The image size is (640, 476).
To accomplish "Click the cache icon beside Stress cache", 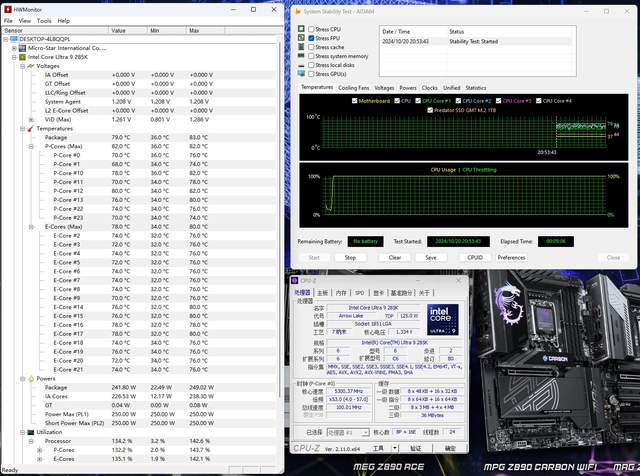I will 301,47.
